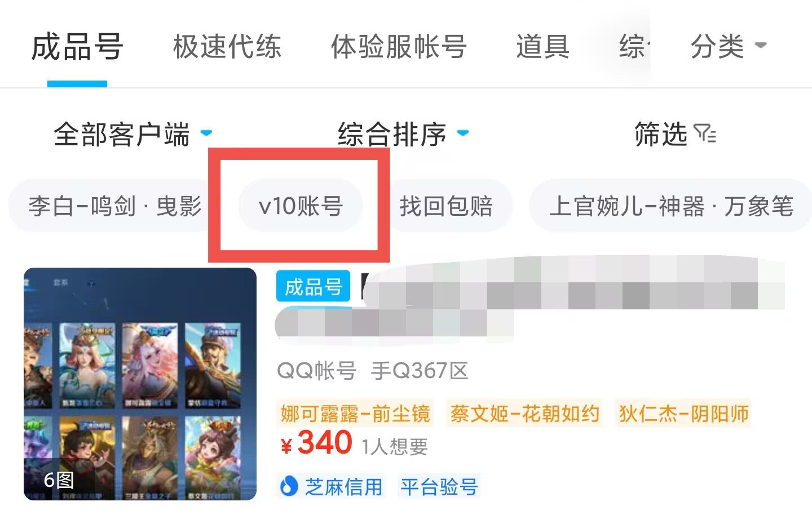Tap the 蔡文姬-花朝如约 skin tag

point(524,414)
